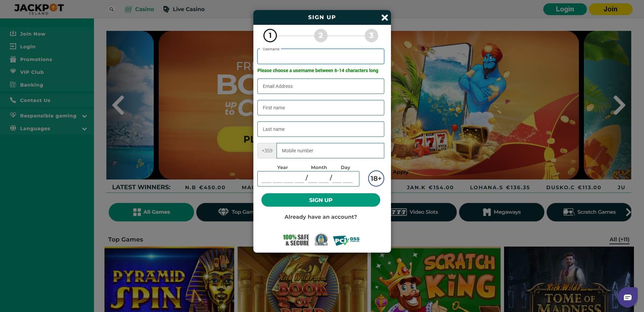The image size is (644, 312).
Task: Go to sign-up step 2 indicator
Action: [x=320, y=36]
